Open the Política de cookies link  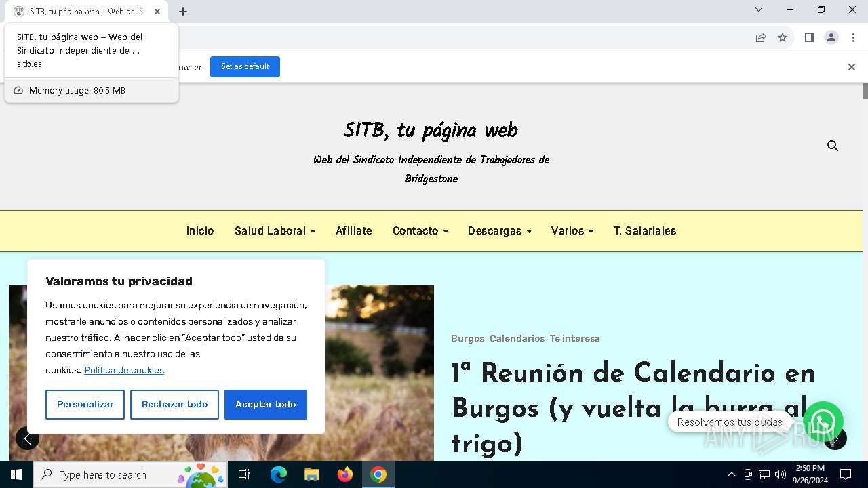[x=124, y=370]
